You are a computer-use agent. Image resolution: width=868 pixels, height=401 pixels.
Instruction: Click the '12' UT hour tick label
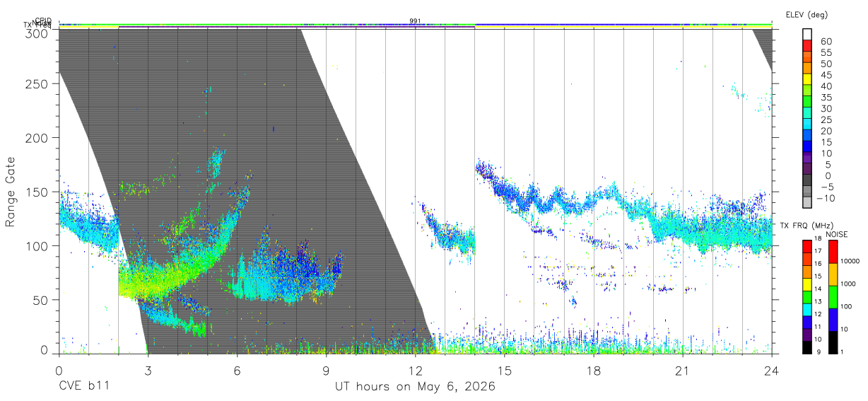(415, 371)
